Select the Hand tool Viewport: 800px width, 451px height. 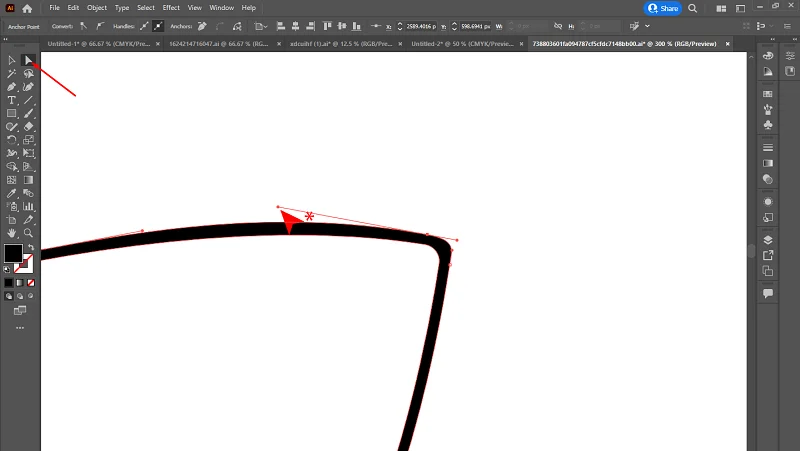[12, 233]
